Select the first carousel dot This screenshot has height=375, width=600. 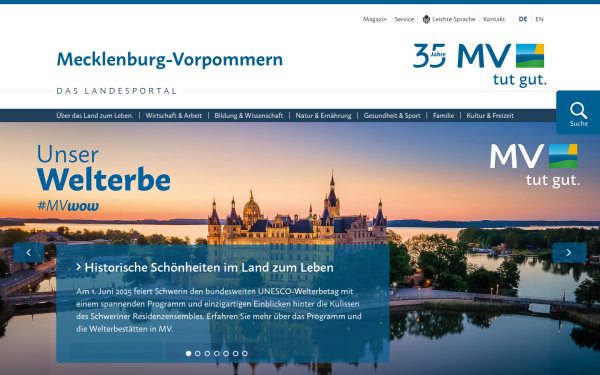tap(188, 354)
